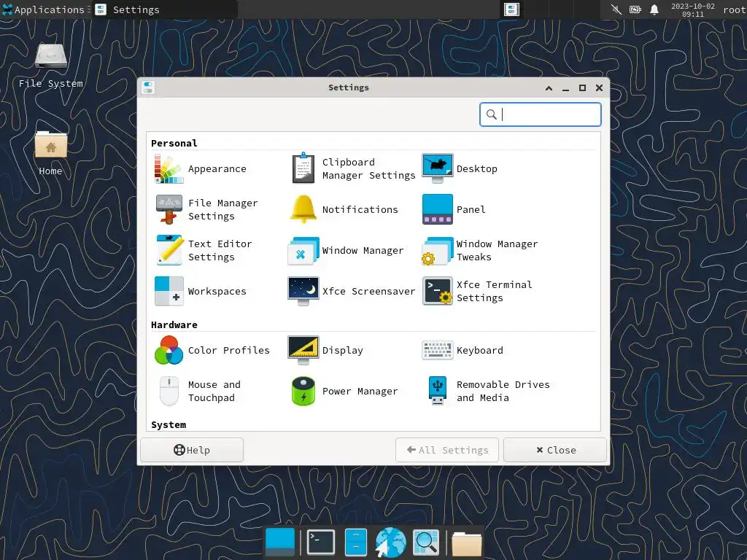Roll up the Settings window with arrow

(x=549, y=88)
